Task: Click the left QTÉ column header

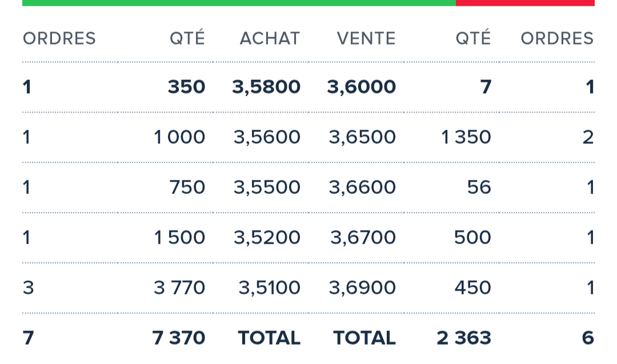Action: [x=186, y=39]
